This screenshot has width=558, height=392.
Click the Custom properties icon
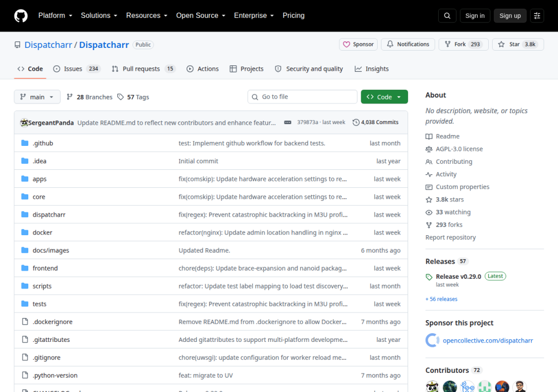point(429,187)
